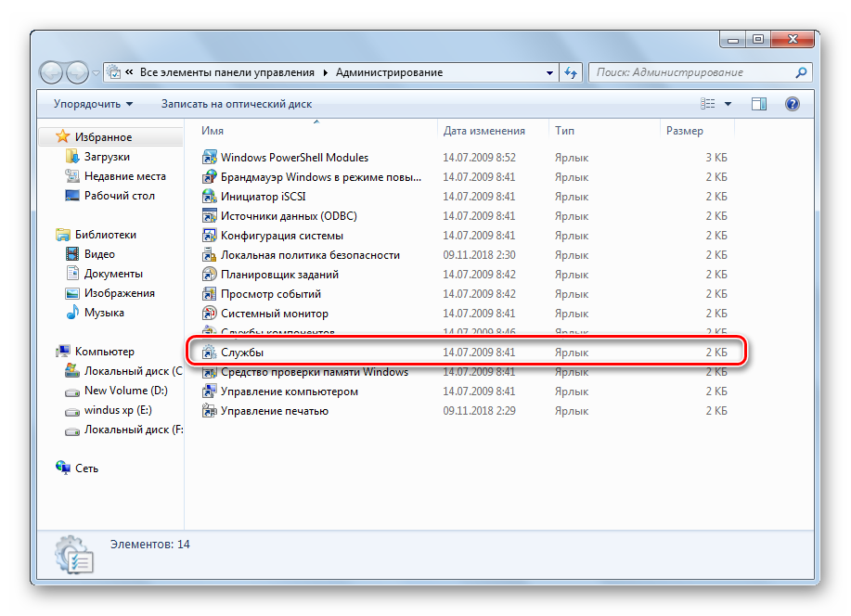
Task: Select Загрузки in the Favorites list
Action: (x=107, y=157)
